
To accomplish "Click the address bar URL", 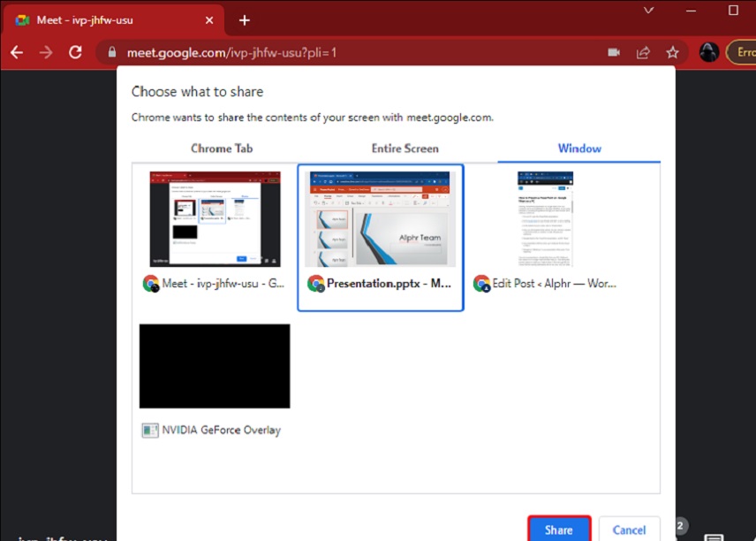I will 231,52.
